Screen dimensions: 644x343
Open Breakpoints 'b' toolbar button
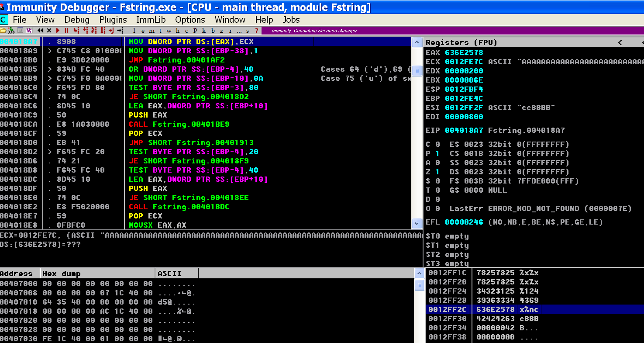pos(213,31)
